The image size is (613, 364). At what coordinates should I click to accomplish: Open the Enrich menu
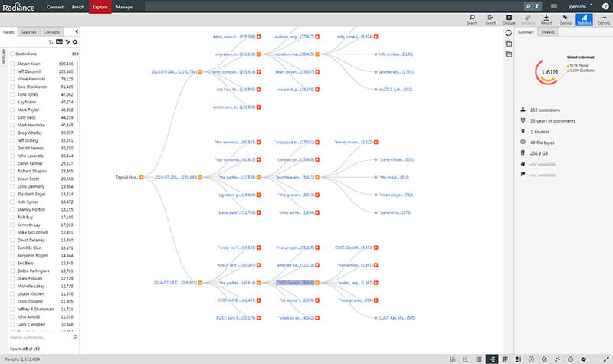click(x=78, y=7)
